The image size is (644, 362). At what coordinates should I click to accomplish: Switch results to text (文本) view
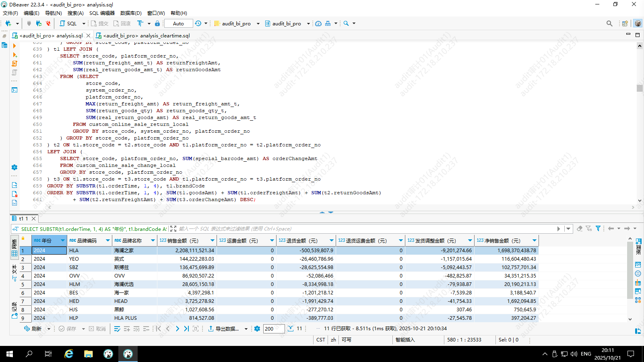pos(14,272)
